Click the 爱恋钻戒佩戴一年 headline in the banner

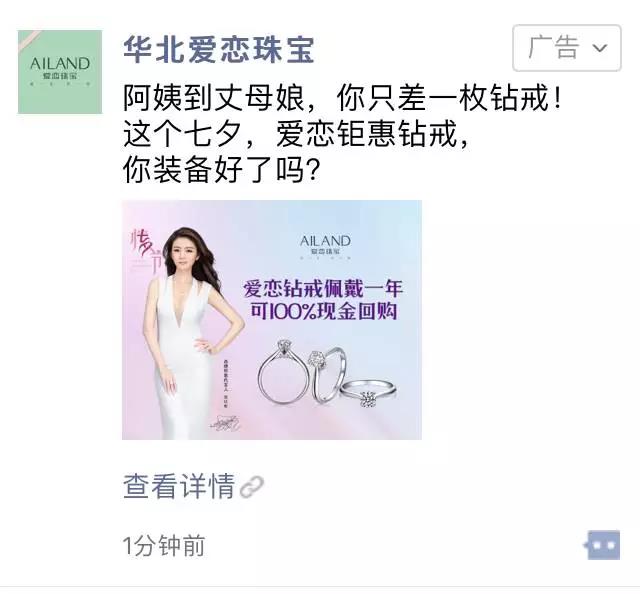pos(323,289)
